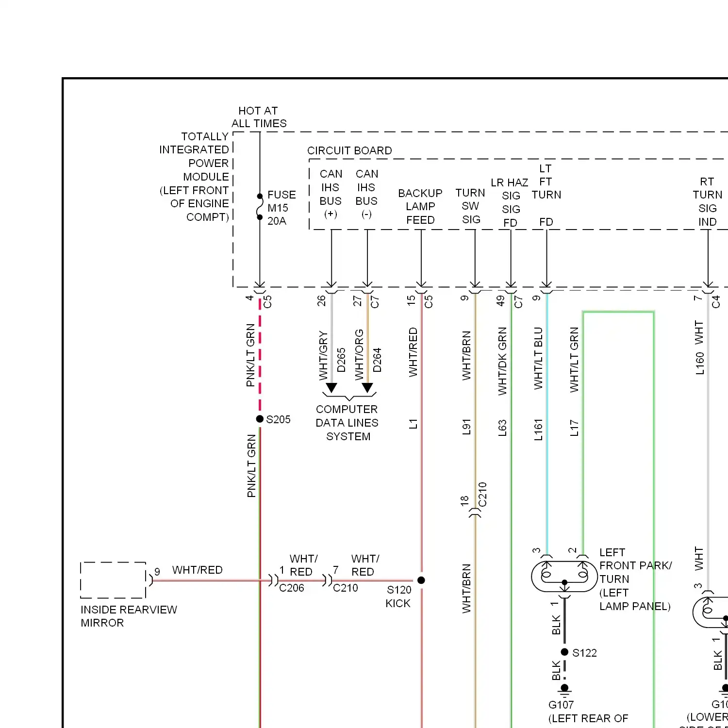728x728 pixels.
Task: Click the L17 circuit label
Action: coord(574,428)
